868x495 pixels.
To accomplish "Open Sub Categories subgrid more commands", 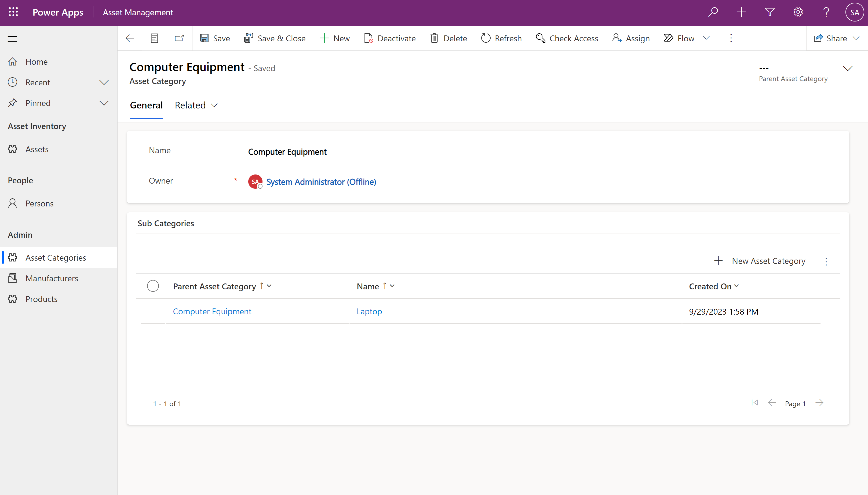I will [826, 261].
